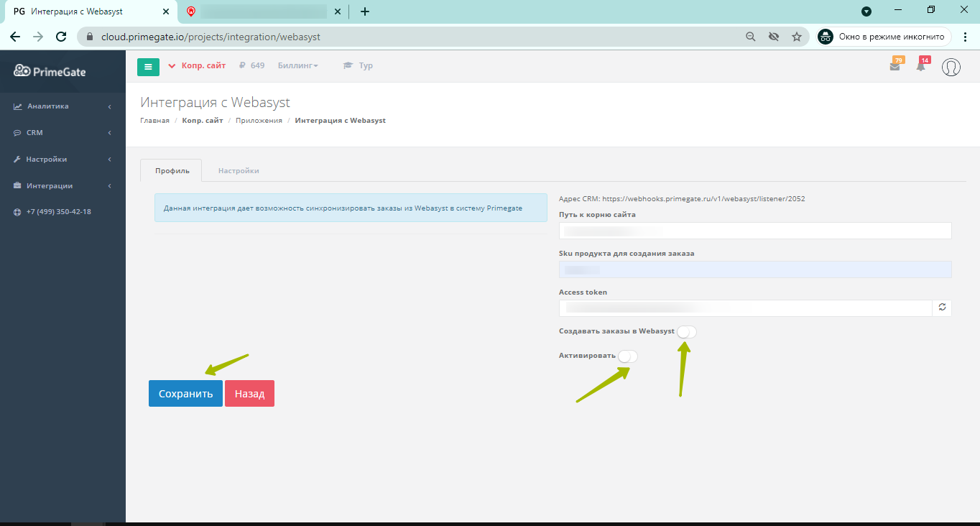Click the red Назад button
The image size is (980, 526).
point(249,394)
